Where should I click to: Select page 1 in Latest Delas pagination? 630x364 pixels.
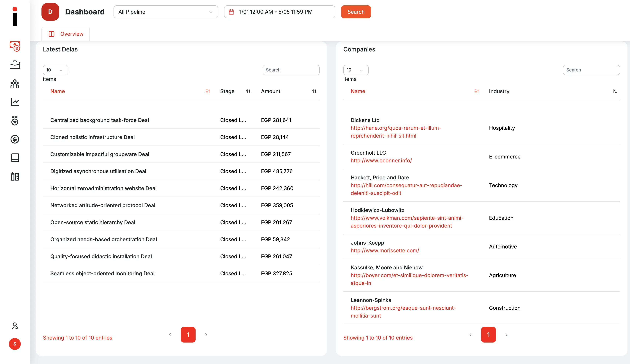[x=188, y=335]
